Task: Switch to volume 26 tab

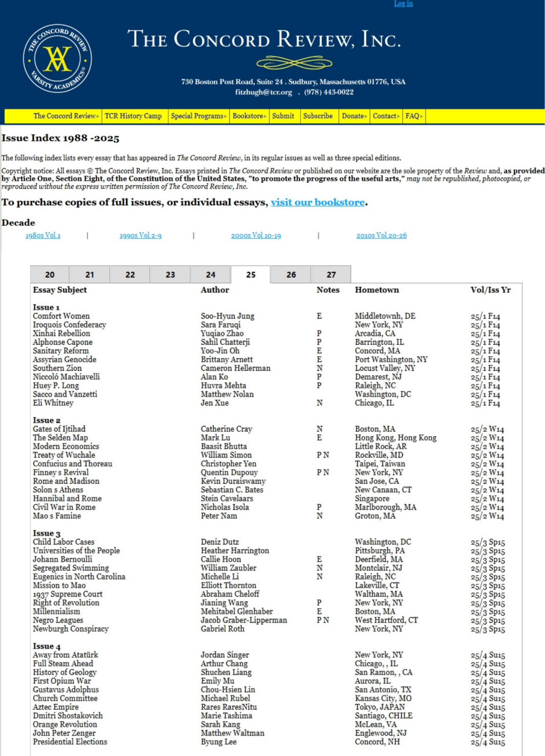Action: coord(291,274)
